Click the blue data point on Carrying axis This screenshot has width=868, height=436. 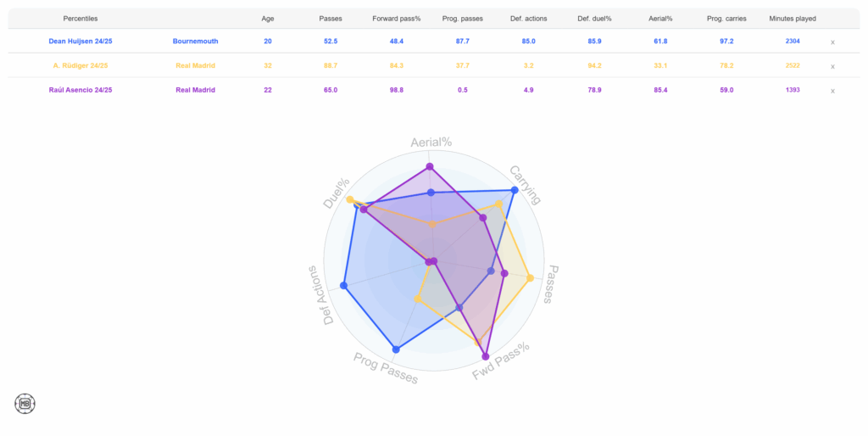pyautogui.click(x=515, y=190)
